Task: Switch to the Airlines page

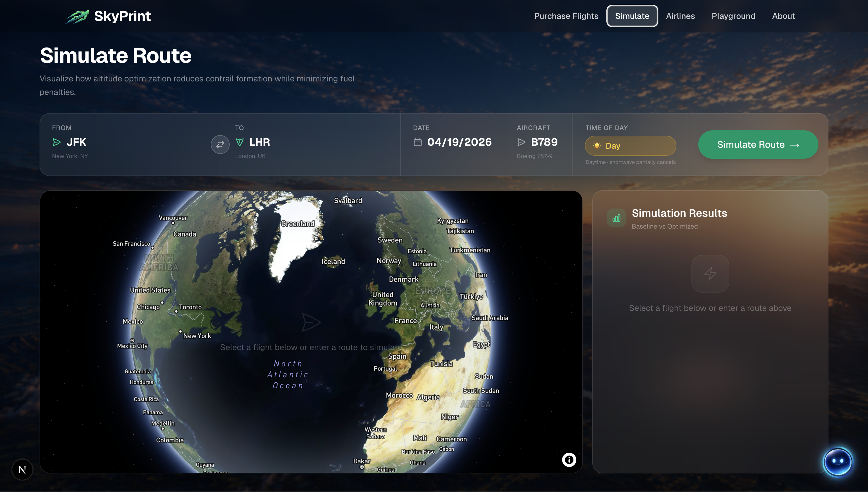Action: pyautogui.click(x=680, y=16)
